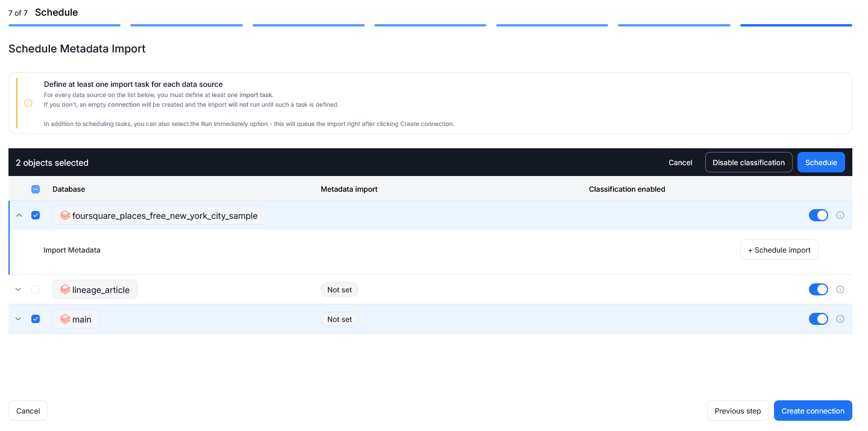This screenshot has width=868, height=431.
Task: Click the last wizard progress step bar
Action: 796,25
